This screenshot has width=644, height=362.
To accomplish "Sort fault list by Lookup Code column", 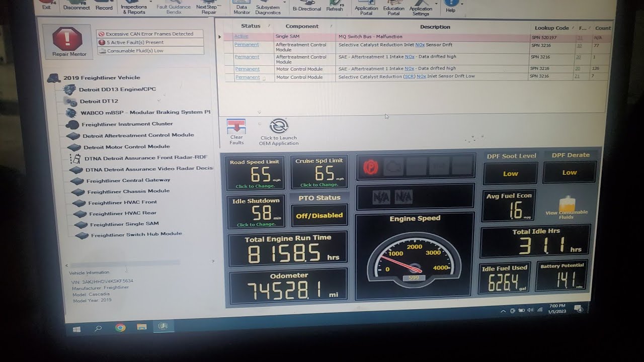I will (551, 28).
